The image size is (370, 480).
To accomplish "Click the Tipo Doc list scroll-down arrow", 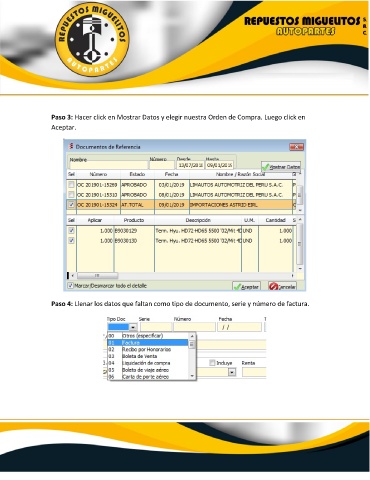I will click(x=192, y=376).
